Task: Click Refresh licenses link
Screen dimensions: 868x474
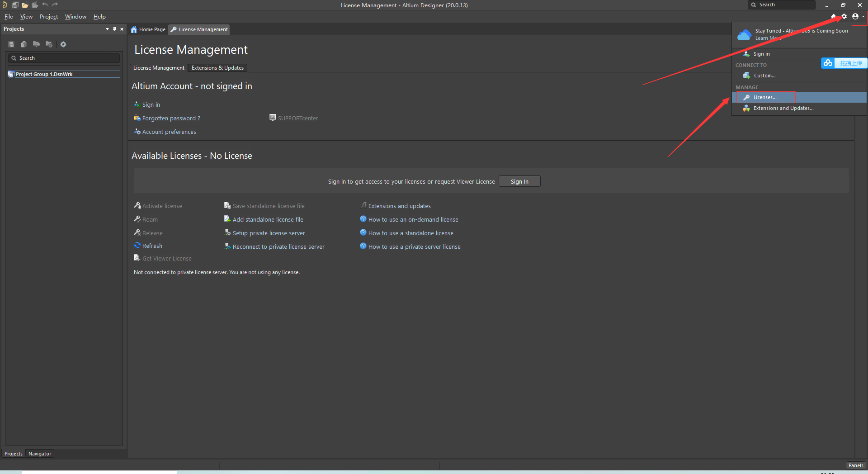Action: [x=152, y=246]
